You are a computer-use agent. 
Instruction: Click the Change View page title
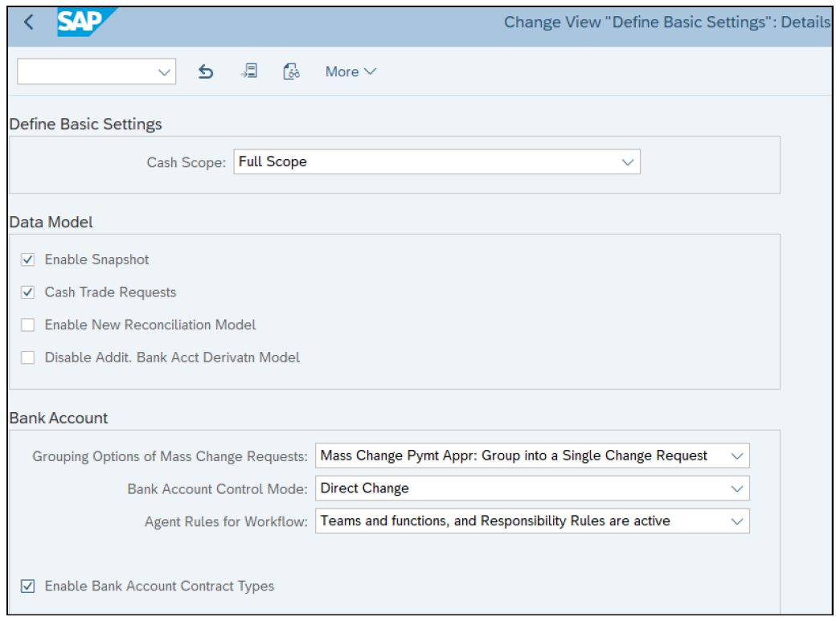pyautogui.click(x=666, y=22)
